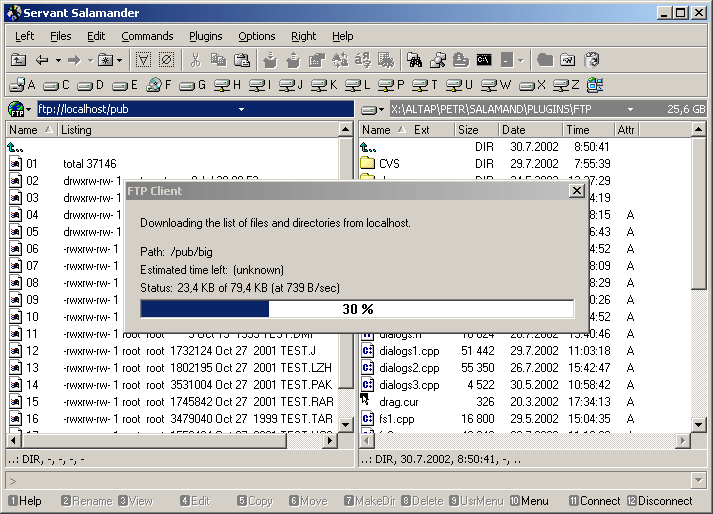This screenshot has width=713, height=514.
Task: Open right panel drive selector
Action: pos(372,109)
